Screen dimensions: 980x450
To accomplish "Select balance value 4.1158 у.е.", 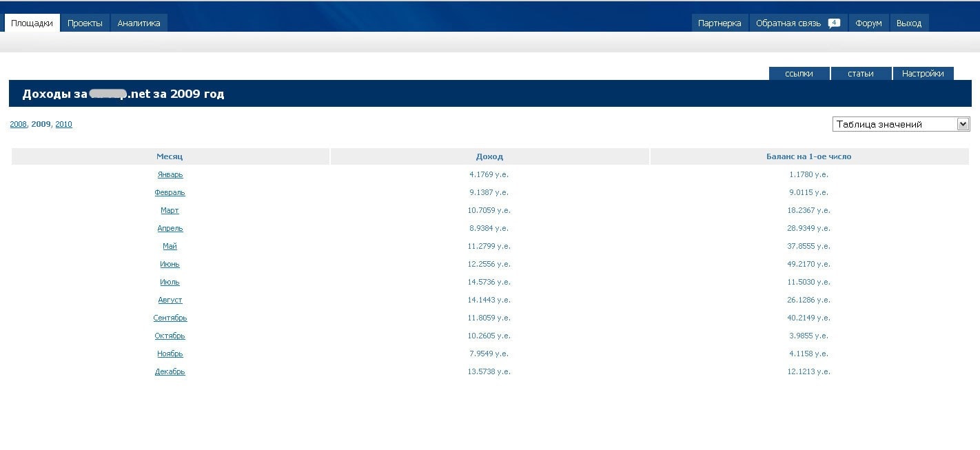I will coord(809,354).
